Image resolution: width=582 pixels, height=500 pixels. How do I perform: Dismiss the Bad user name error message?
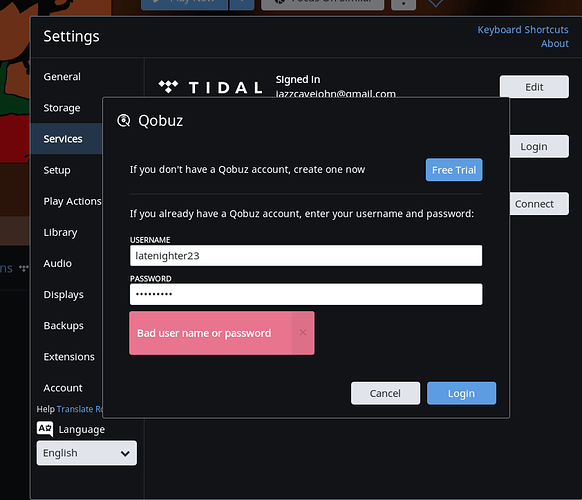303,333
